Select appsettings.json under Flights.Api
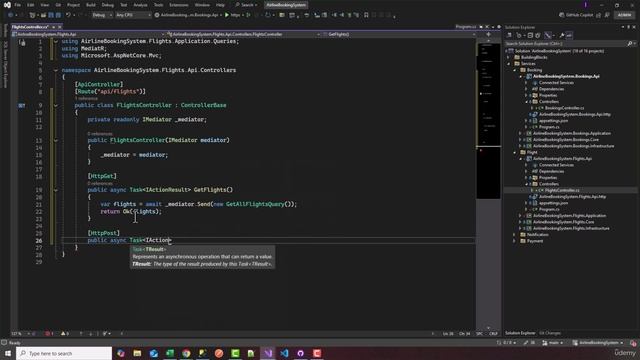640x360 pixels. (553, 203)
